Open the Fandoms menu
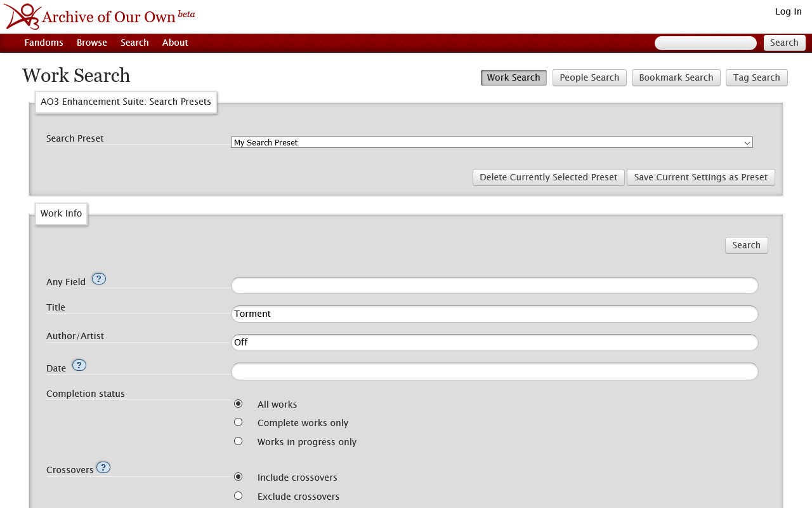This screenshot has height=508, width=812. pos(44,43)
